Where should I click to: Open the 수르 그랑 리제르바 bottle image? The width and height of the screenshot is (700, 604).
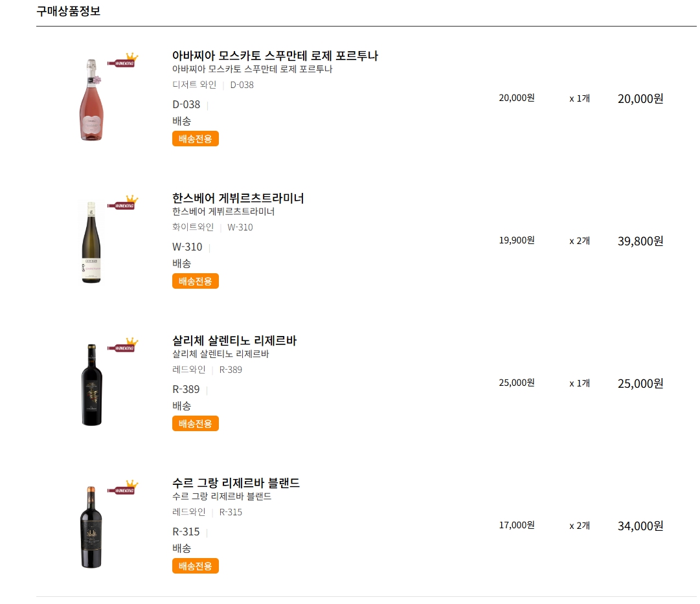(91, 527)
